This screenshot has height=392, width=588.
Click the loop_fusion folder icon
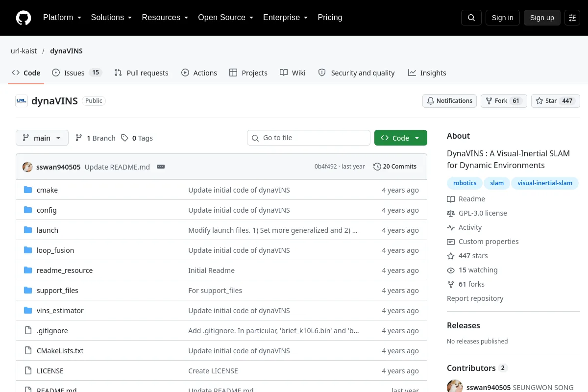click(x=28, y=250)
